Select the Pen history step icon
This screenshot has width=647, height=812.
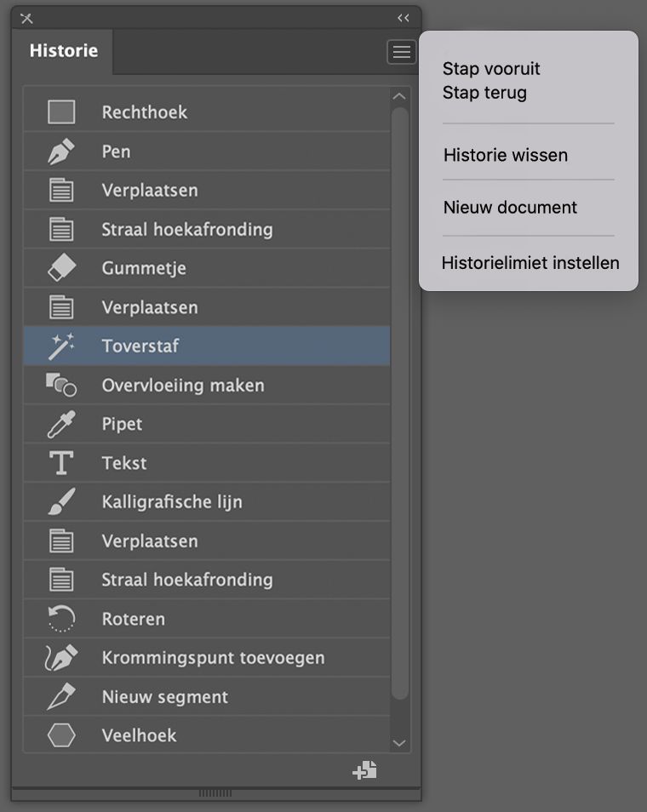click(61, 152)
